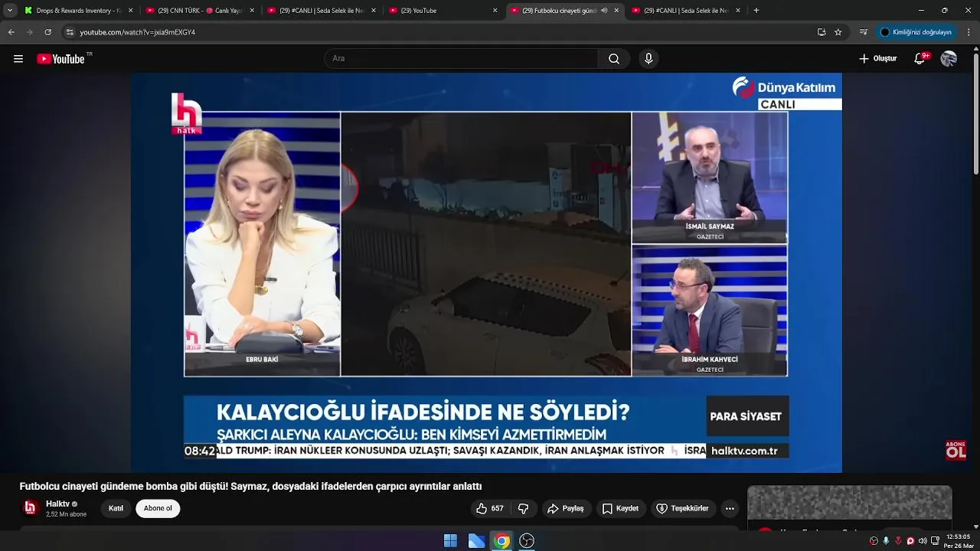This screenshot has height=551, width=980.
Task: Click the browser forward arrow
Action: [29, 32]
